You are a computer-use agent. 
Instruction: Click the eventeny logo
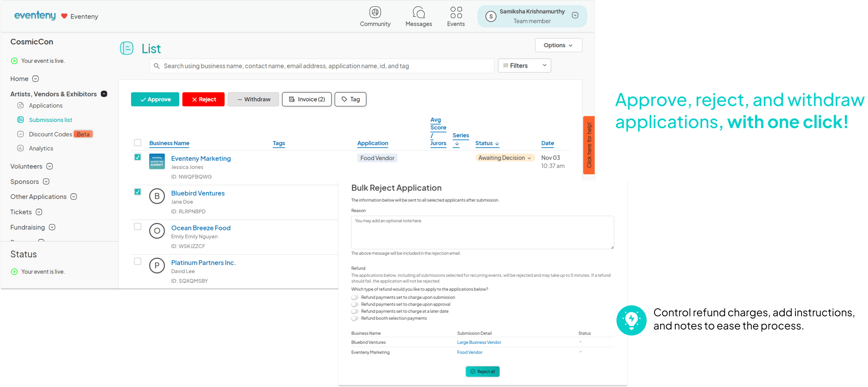(x=35, y=16)
